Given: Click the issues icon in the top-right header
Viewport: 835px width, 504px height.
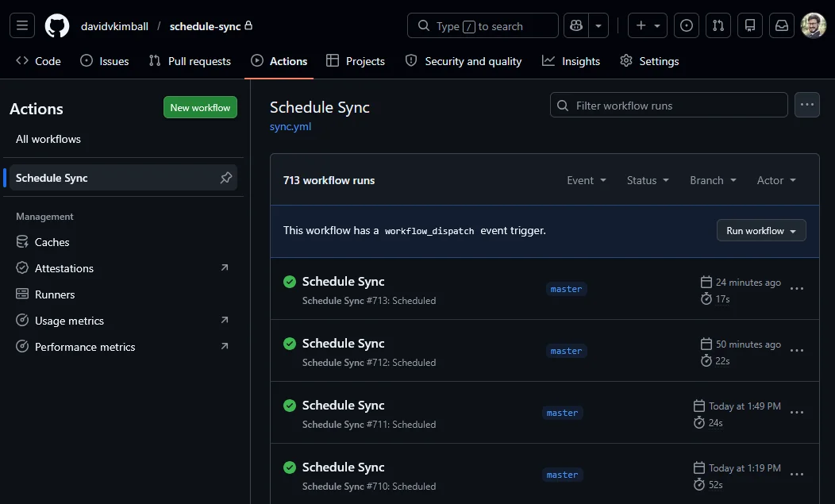Looking at the screenshot, I should tap(686, 25).
